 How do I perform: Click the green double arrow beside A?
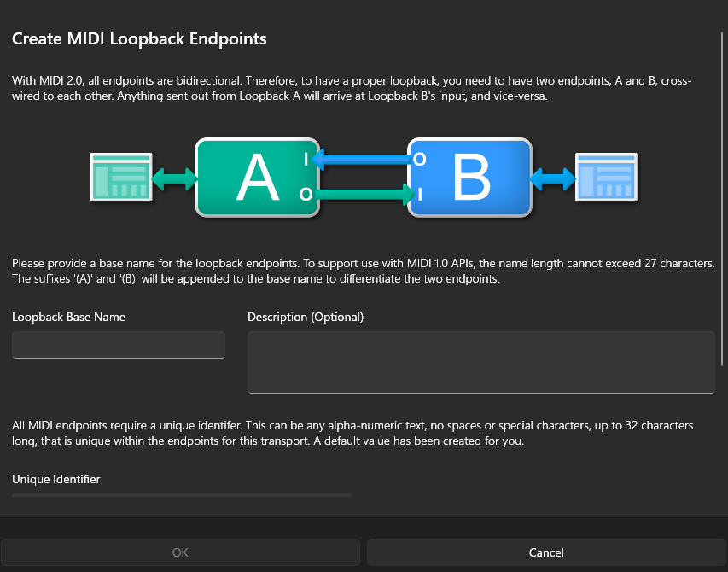(175, 178)
